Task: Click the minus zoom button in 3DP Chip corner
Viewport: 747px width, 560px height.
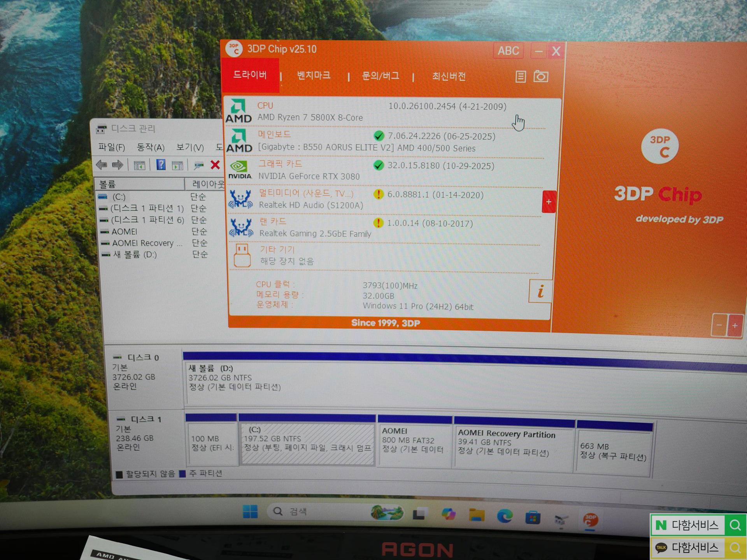Action: tap(719, 325)
